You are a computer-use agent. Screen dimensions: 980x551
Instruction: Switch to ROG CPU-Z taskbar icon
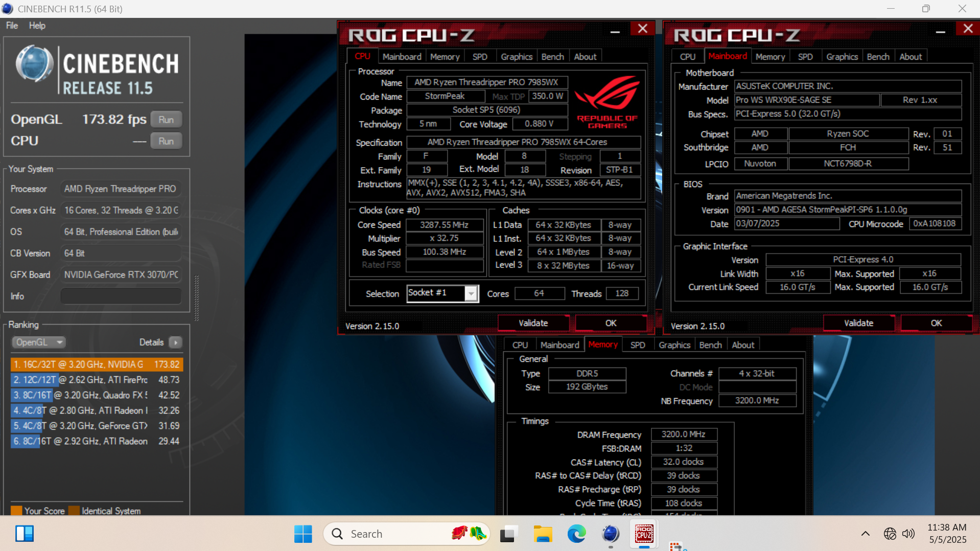[x=644, y=534]
